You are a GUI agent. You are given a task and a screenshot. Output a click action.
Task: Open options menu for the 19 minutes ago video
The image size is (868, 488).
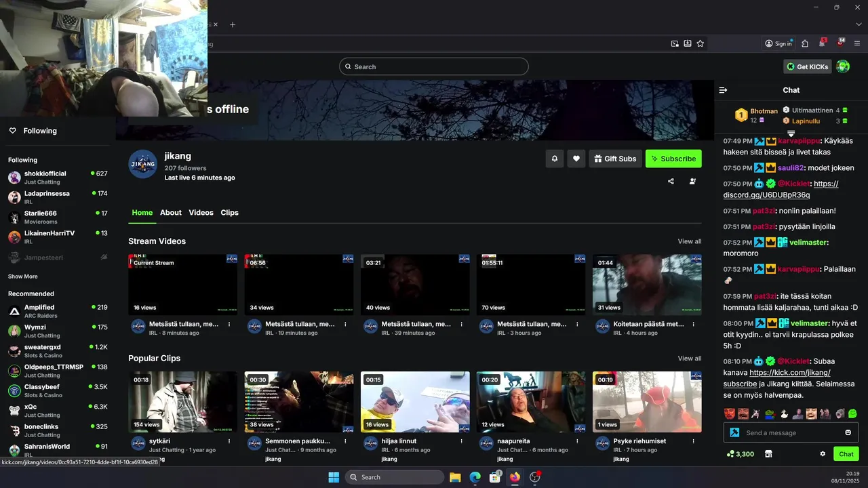point(345,324)
